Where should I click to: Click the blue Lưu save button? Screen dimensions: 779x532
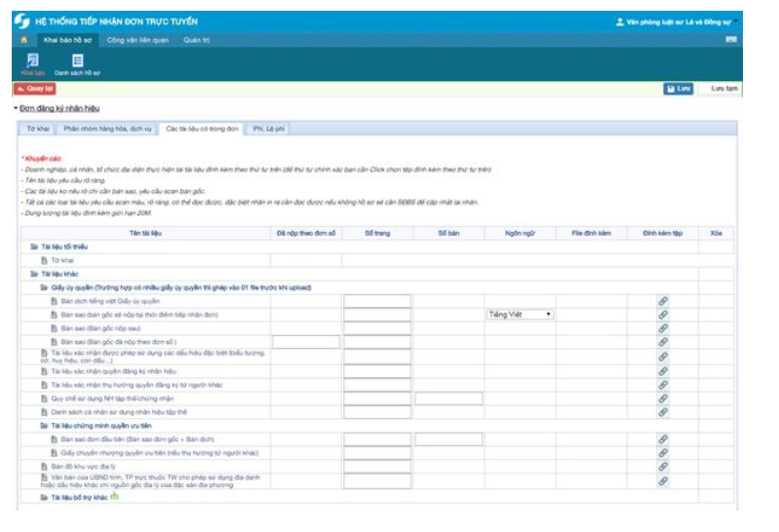pyautogui.click(x=679, y=89)
